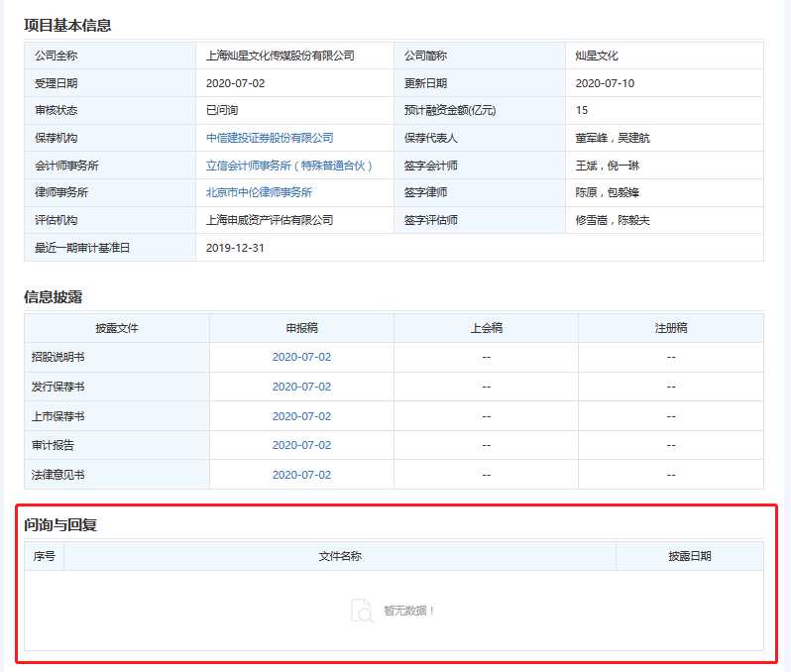The width and height of the screenshot is (791, 672).
Task: Click the 序号 column header
Action: (45, 556)
